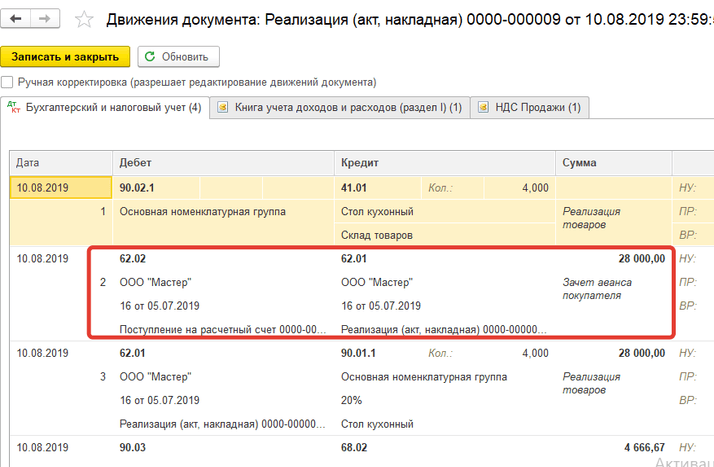Enable the Ручная корректировка checkbox

tap(8, 82)
